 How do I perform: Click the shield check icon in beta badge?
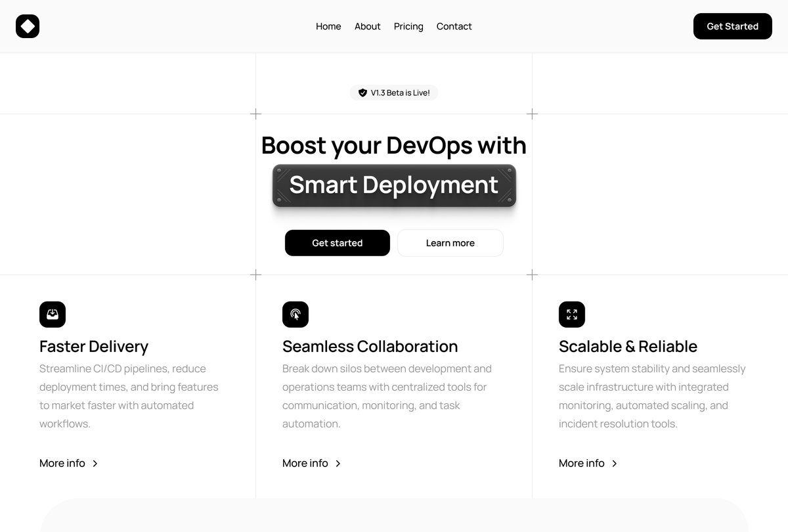[x=362, y=93]
